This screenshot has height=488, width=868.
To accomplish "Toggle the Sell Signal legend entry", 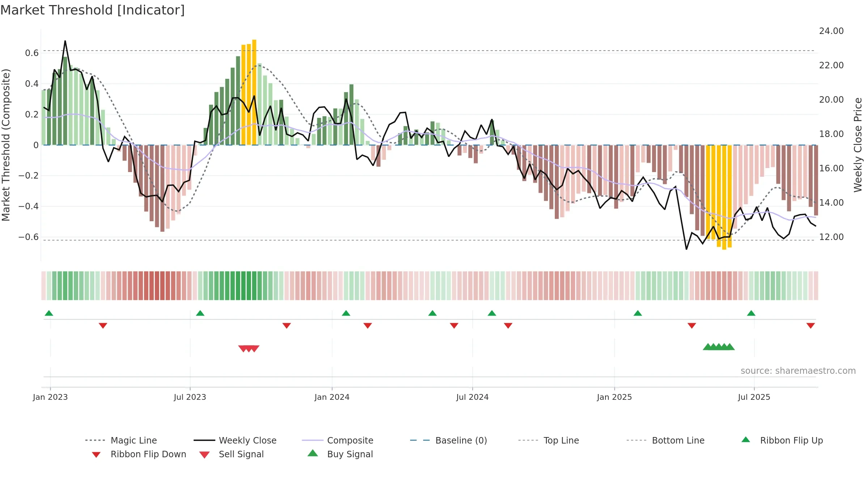I will (x=231, y=454).
